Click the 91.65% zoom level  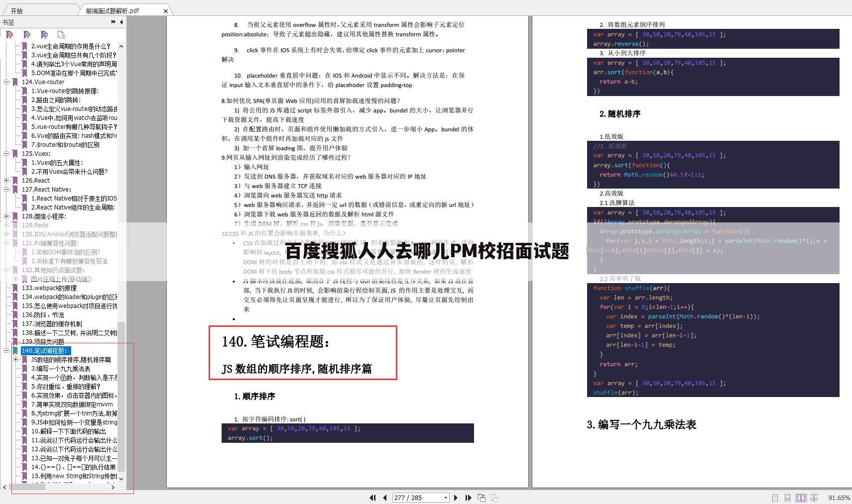[839, 498]
